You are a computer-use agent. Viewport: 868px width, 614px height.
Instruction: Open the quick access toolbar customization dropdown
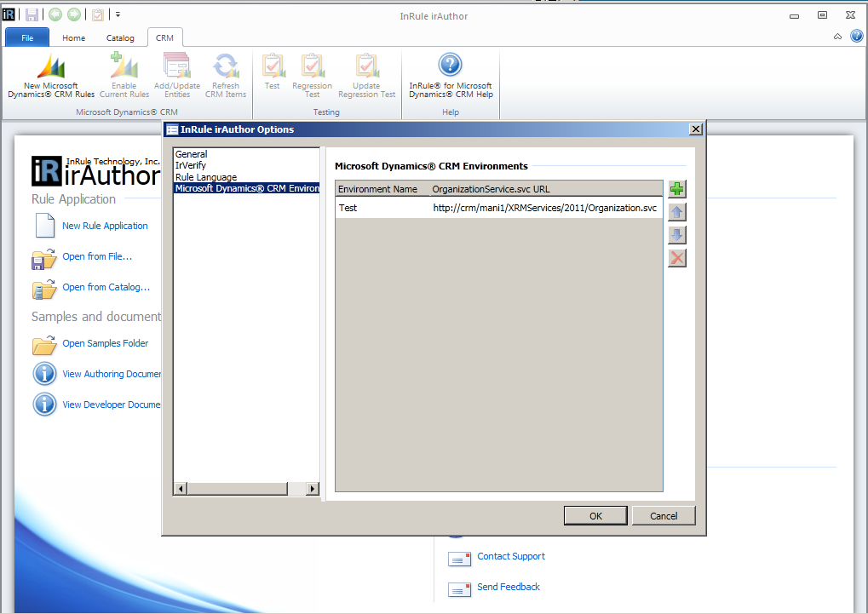pos(117,14)
